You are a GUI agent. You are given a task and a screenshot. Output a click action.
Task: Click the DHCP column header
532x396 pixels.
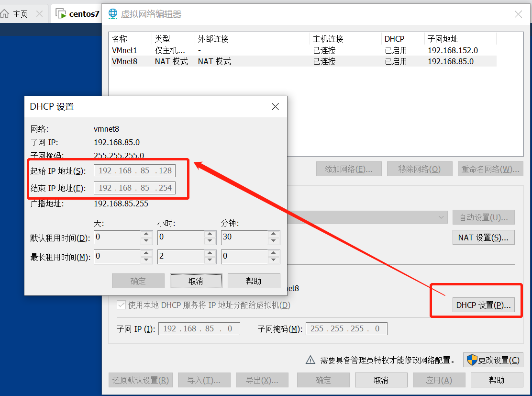click(x=403, y=39)
